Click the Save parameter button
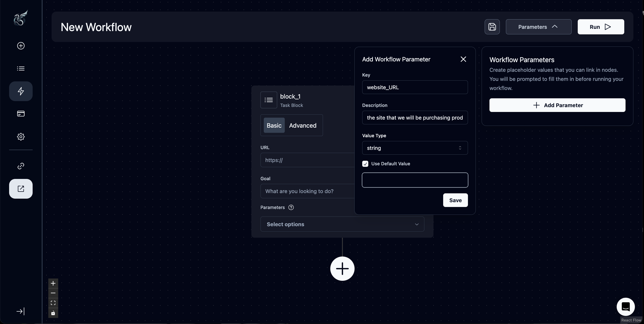 [455, 200]
